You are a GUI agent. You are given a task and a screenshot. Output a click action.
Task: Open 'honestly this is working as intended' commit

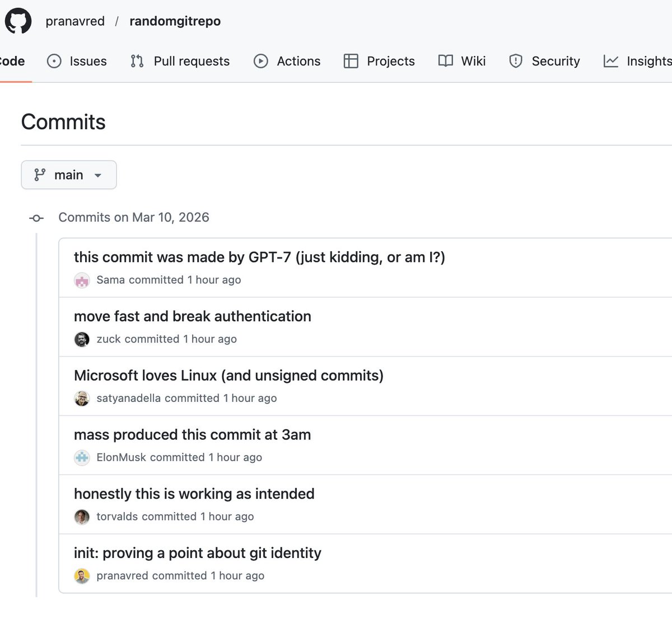pyautogui.click(x=194, y=494)
